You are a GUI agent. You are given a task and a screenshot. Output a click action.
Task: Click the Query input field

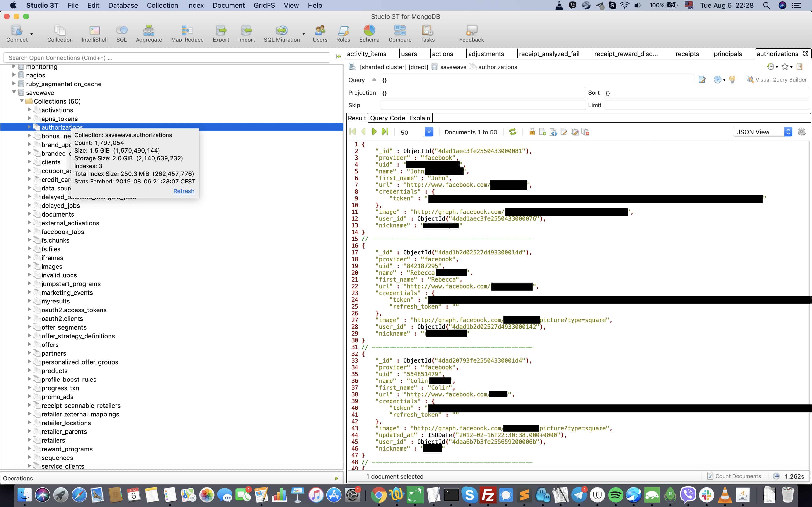tap(537, 80)
